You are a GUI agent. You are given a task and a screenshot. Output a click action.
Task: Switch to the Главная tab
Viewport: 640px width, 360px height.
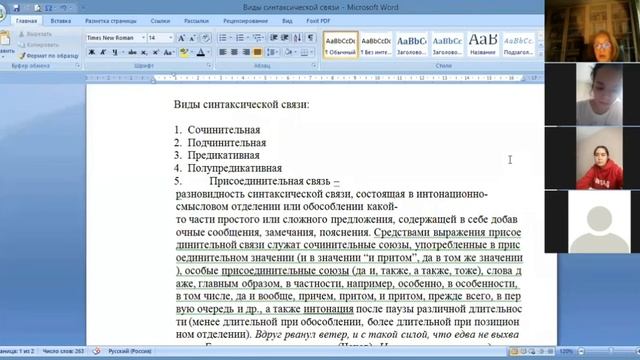[27, 21]
